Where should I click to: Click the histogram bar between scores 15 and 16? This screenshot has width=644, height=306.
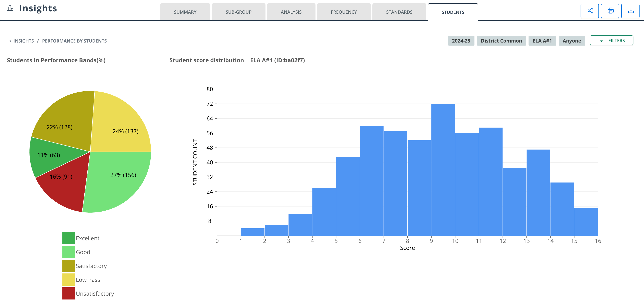(x=586, y=222)
